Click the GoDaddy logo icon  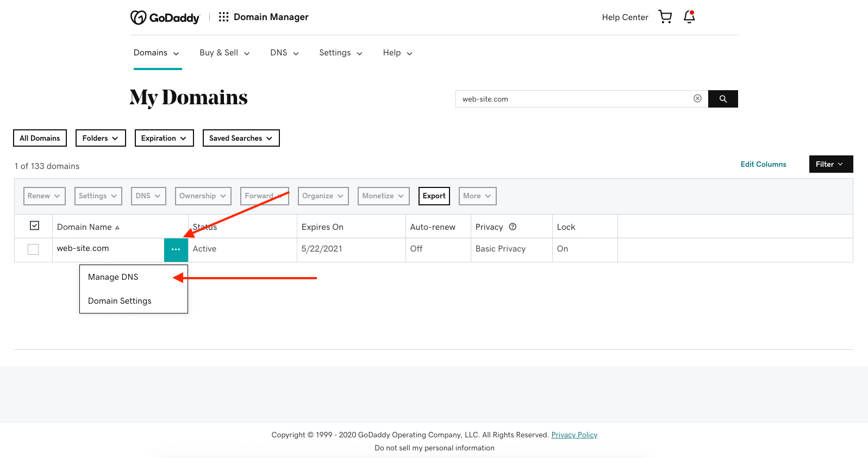coord(139,17)
